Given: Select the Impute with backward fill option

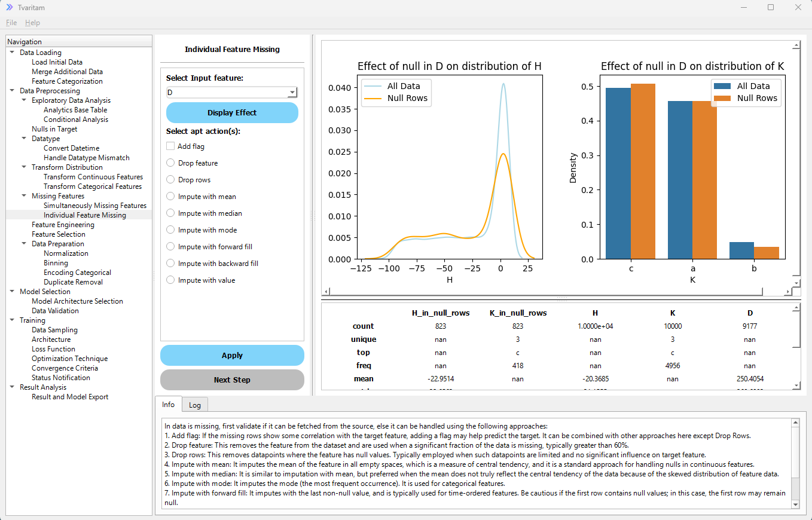Looking at the screenshot, I should coord(169,263).
